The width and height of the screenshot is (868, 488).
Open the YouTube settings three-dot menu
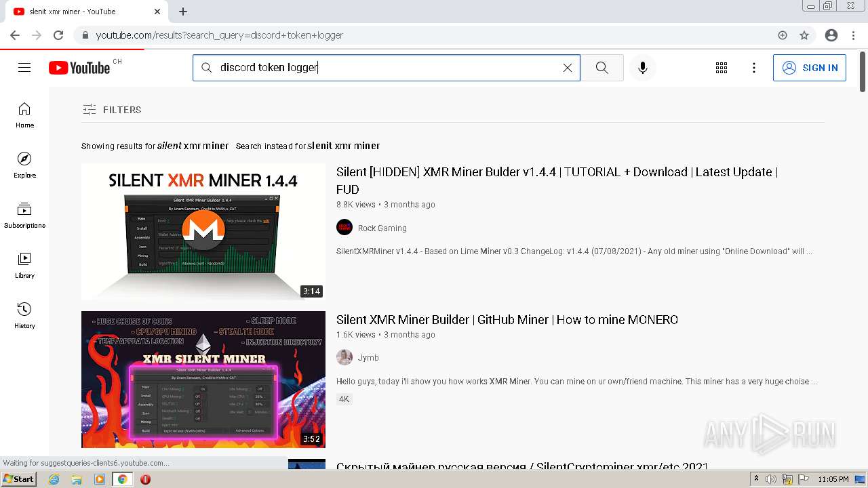point(754,68)
